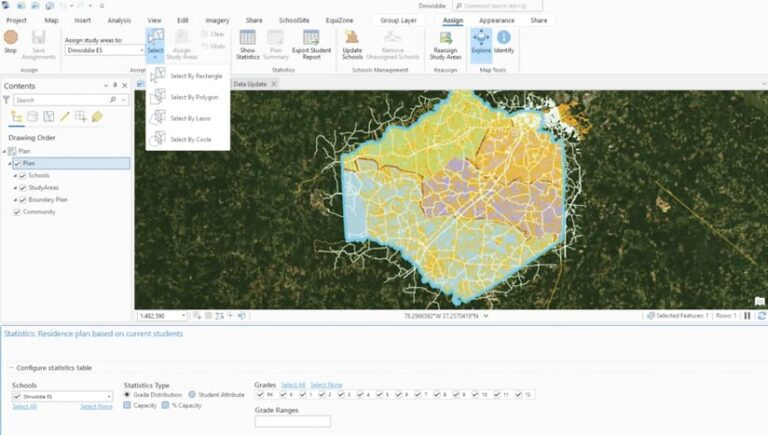Uncheck the grade 12 checkbox

click(x=519, y=394)
